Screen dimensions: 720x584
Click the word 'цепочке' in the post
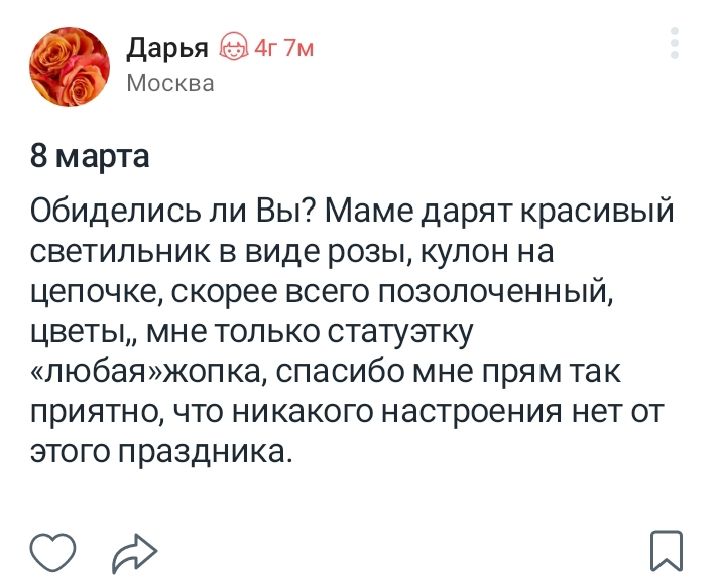click(95, 294)
